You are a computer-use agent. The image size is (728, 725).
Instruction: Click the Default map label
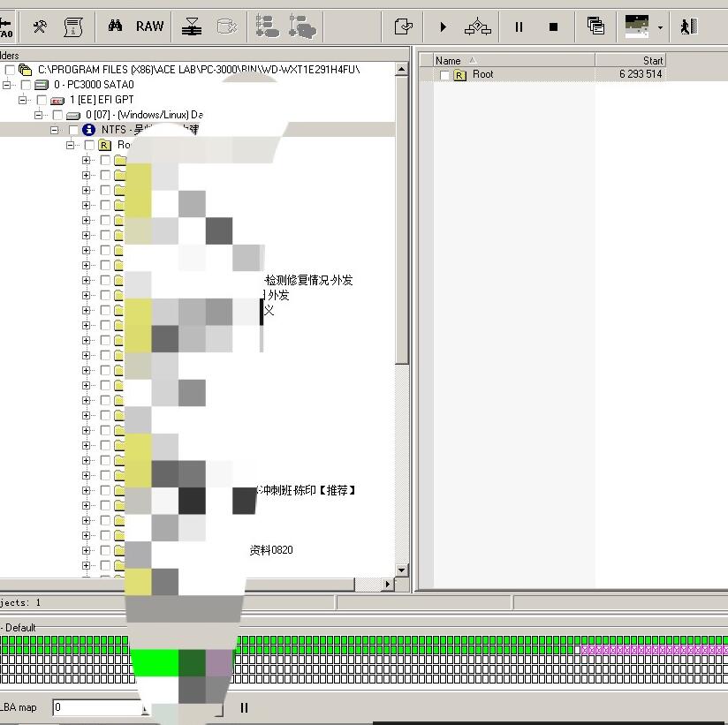coord(20,628)
